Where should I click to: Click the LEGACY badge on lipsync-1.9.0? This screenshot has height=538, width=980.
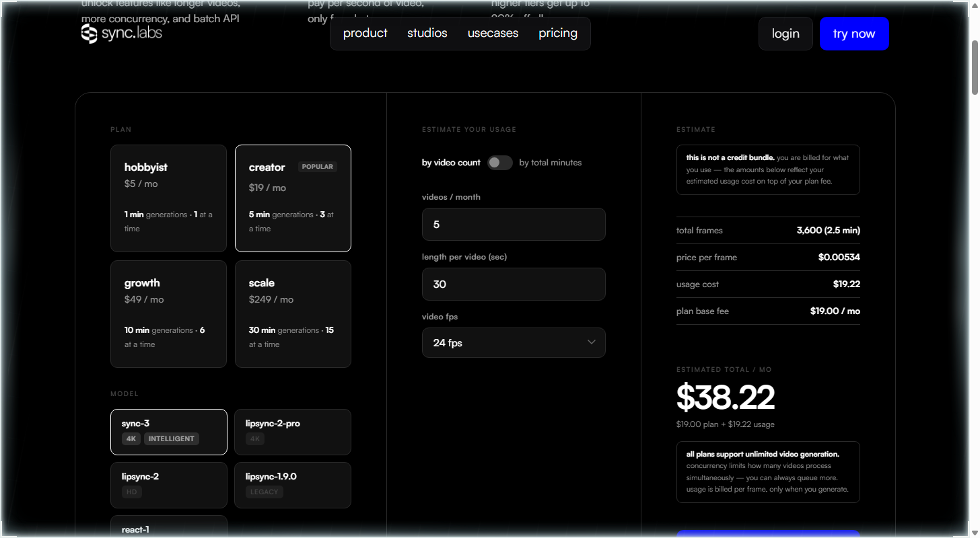point(264,492)
